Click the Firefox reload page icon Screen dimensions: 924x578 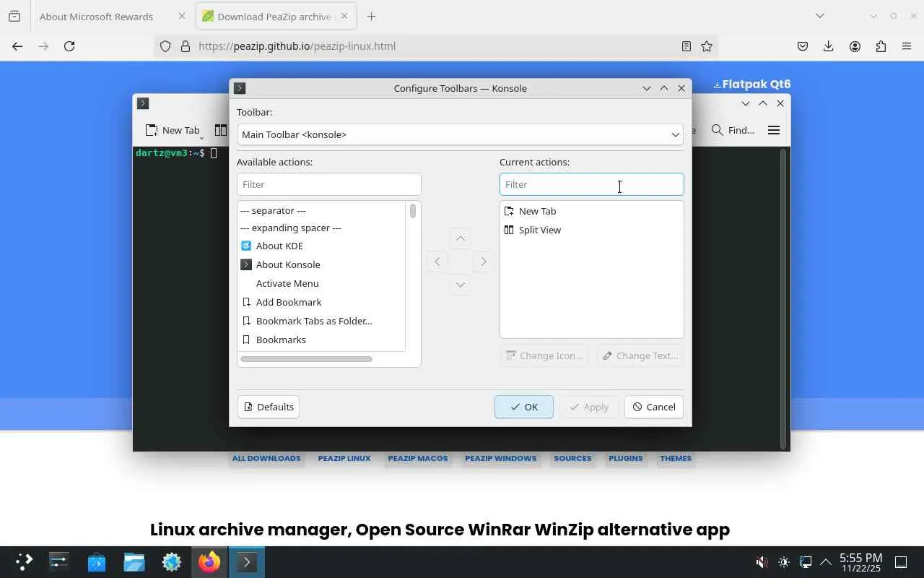[x=69, y=46]
